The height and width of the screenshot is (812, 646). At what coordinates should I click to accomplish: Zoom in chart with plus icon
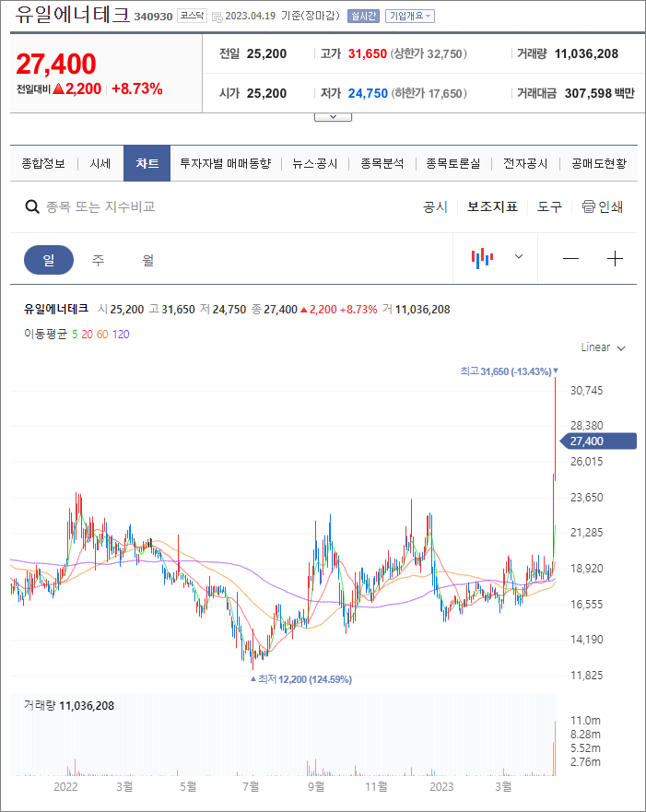click(x=615, y=258)
